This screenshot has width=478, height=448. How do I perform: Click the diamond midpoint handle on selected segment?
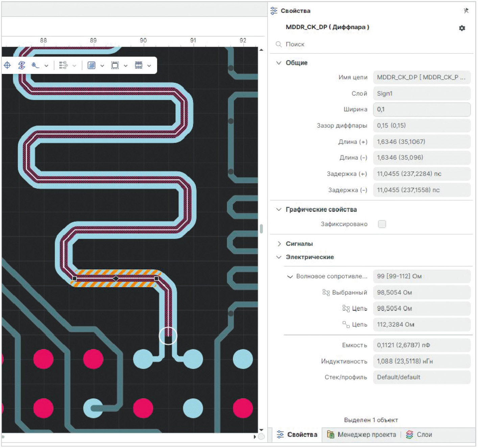point(116,278)
